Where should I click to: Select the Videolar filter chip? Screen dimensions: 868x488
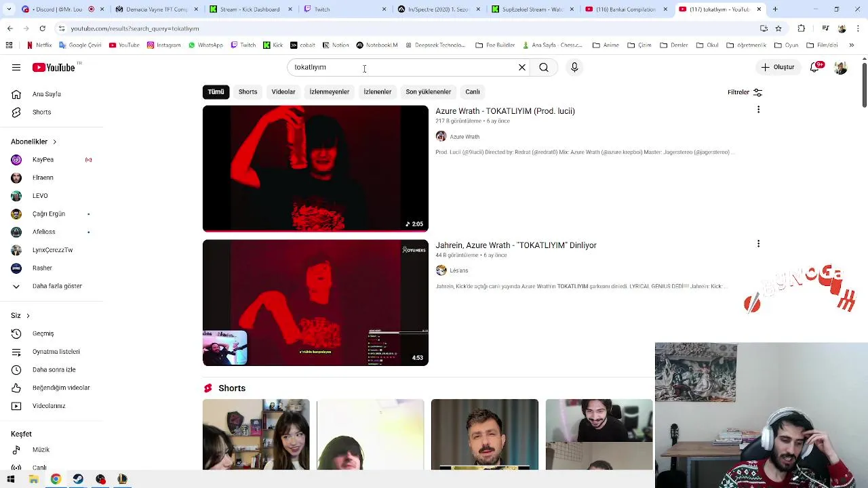coord(283,91)
